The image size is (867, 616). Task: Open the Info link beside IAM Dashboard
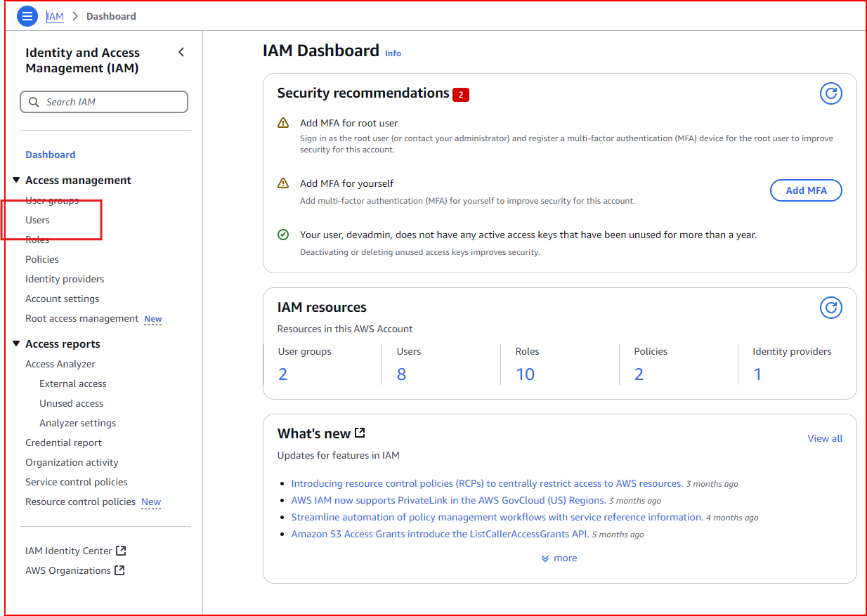(393, 53)
